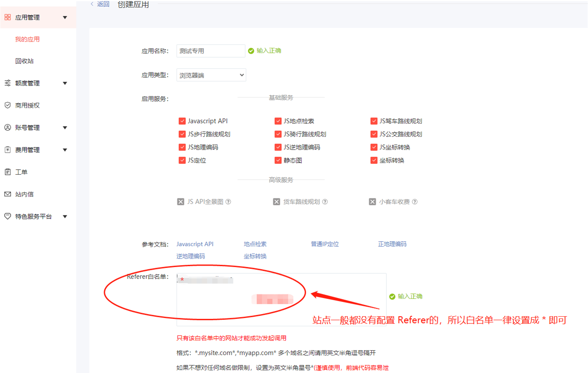Screen dimensions: 588x373
Task: Open the 逆地理编码 reference document link
Action: click(x=190, y=256)
